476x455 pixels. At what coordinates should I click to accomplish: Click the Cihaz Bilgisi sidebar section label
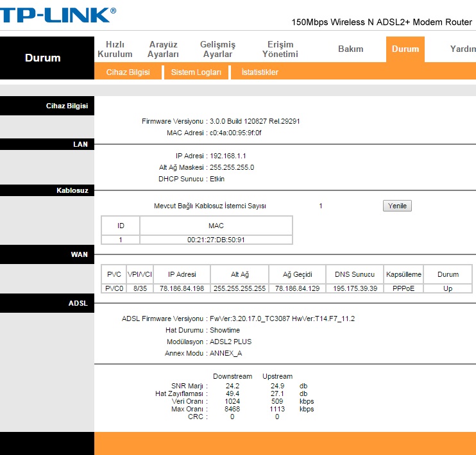click(x=67, y=106)
